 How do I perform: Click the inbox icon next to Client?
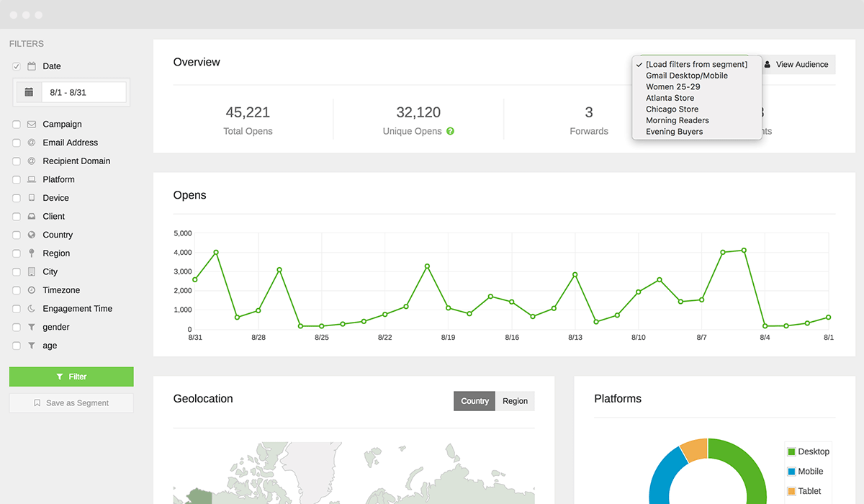[x=32, y=217]
